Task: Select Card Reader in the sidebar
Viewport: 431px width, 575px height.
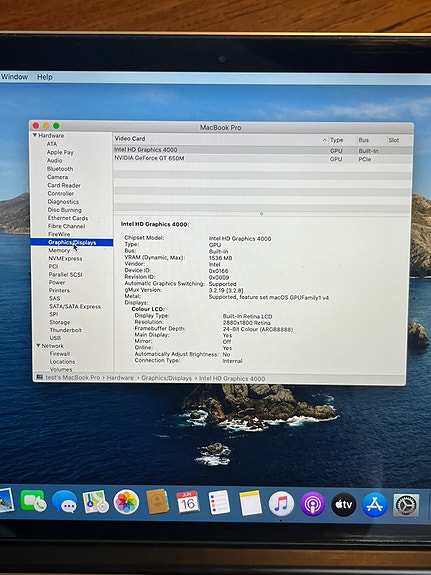Action: pos(64,185)
